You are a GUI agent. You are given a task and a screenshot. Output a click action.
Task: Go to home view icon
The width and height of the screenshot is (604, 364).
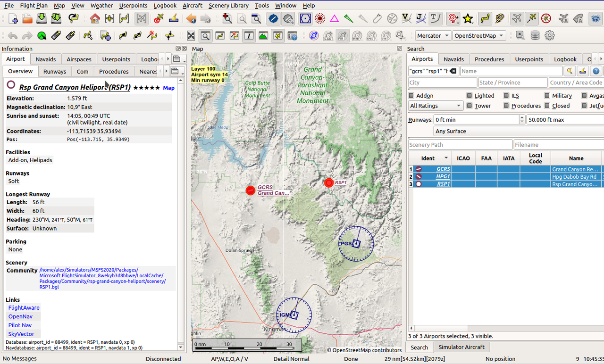[95, 19]
